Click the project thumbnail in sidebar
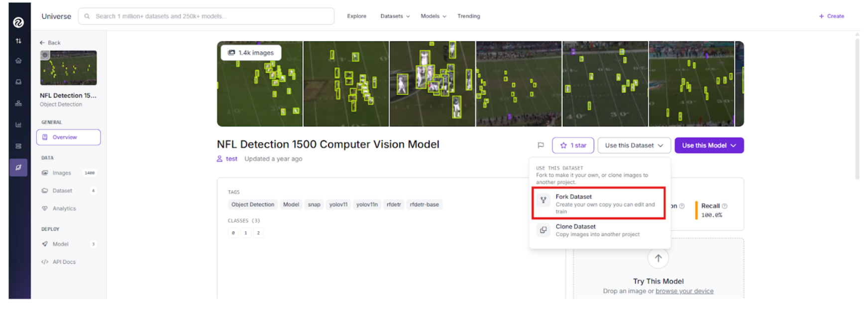 pyautogui.click(x=68, y=68)
